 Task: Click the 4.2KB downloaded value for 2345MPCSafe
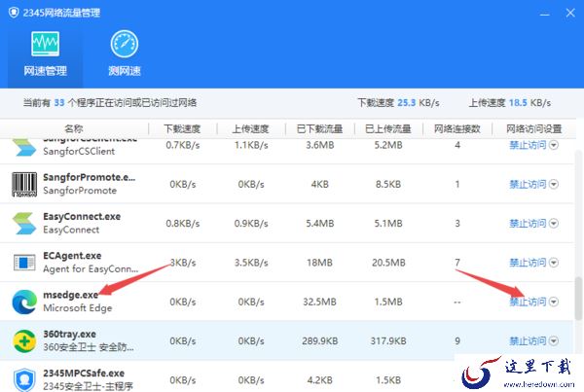click(319, 379)
